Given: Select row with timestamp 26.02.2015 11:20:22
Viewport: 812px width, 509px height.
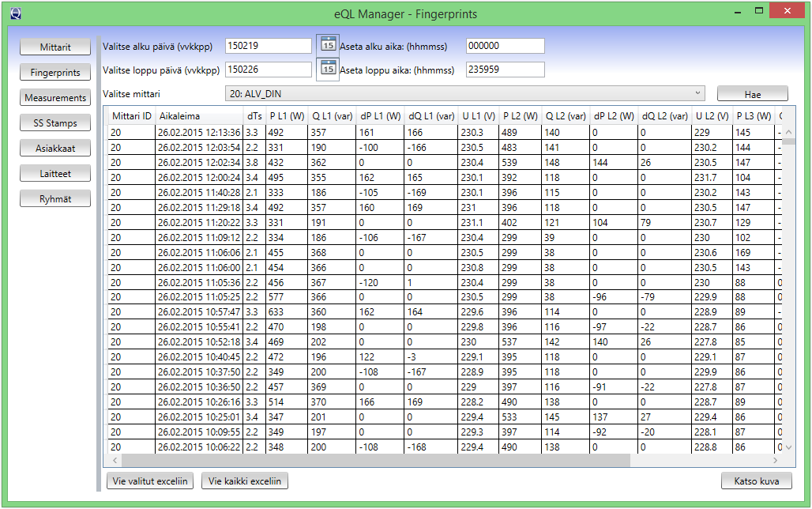Looking at the screenshot, I should pos(445,223).
